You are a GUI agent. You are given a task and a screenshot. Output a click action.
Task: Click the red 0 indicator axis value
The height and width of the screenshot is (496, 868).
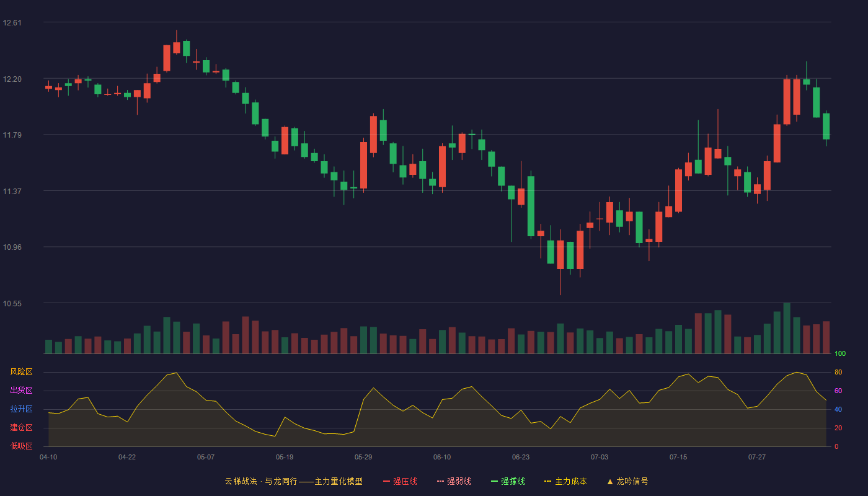pos(836,447)
